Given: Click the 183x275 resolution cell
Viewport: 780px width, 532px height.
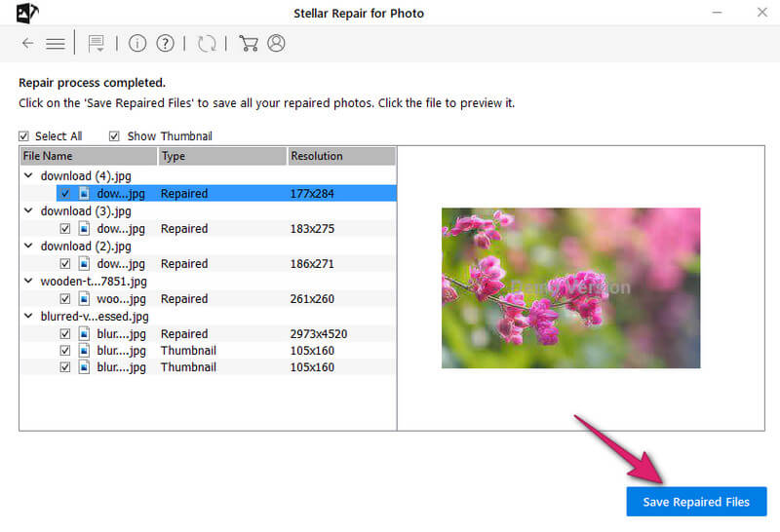Looking at the screenshot, I should (x=312, y=229).
